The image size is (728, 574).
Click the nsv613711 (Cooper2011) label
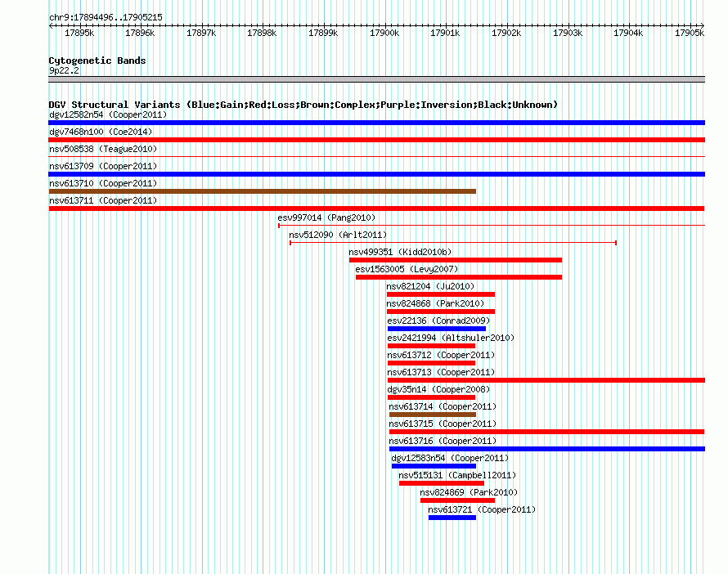[103, 200]
